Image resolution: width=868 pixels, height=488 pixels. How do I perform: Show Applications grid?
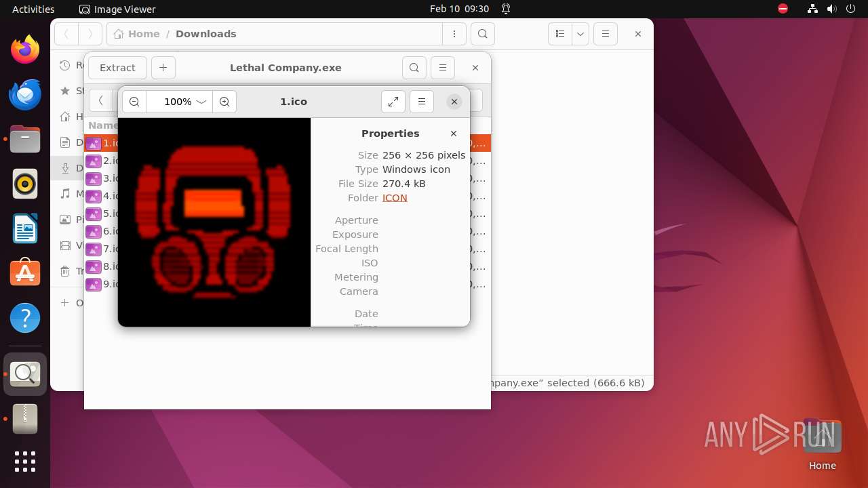pyautogui.click(x=25, y=462)
